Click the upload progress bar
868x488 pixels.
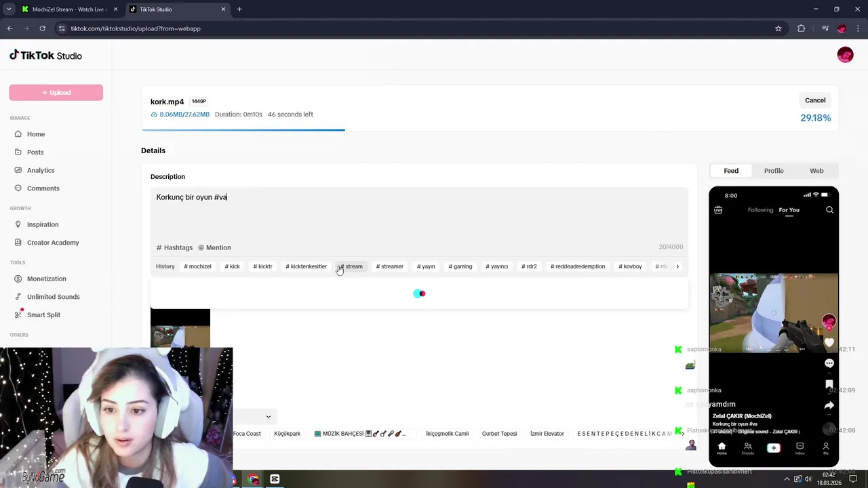coord(490,129)
